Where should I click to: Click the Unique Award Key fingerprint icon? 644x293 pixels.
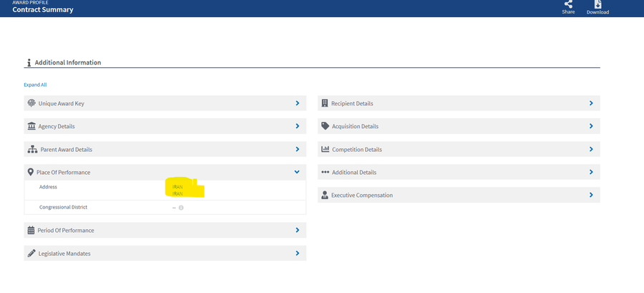[x=31, y=103]
